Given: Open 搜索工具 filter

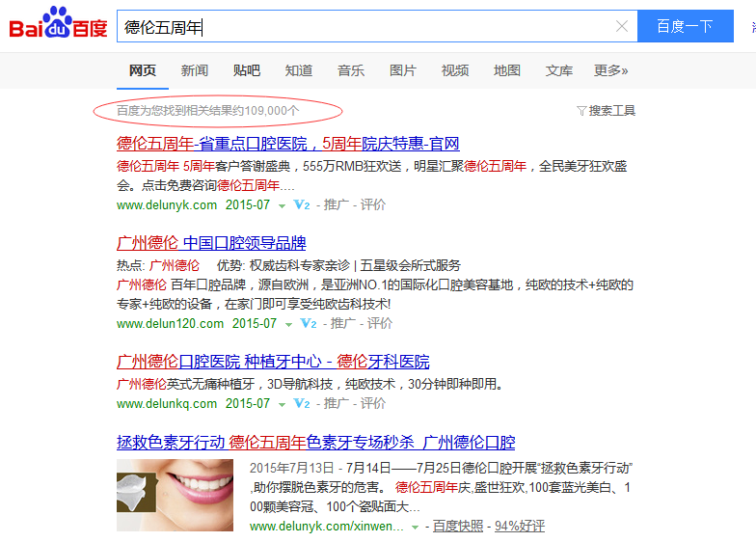Looking at the screenshot, I should coord(611,111).
